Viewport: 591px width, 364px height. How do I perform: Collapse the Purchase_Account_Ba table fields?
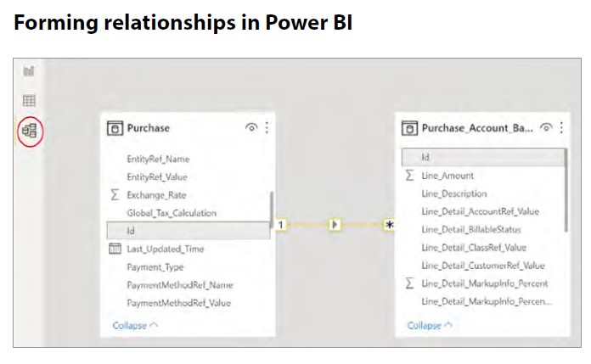tap(430, 325)
